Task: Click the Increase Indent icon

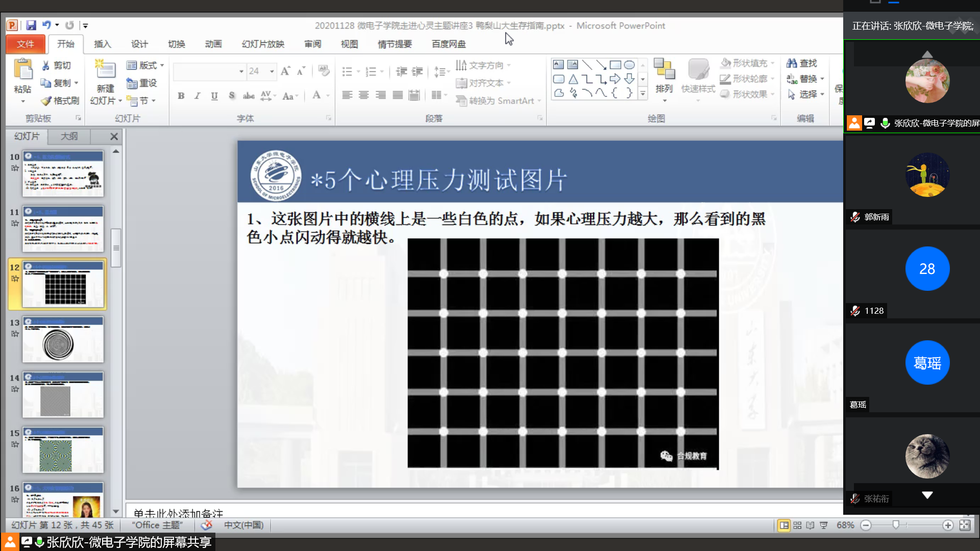Action: tap(418, 71)
